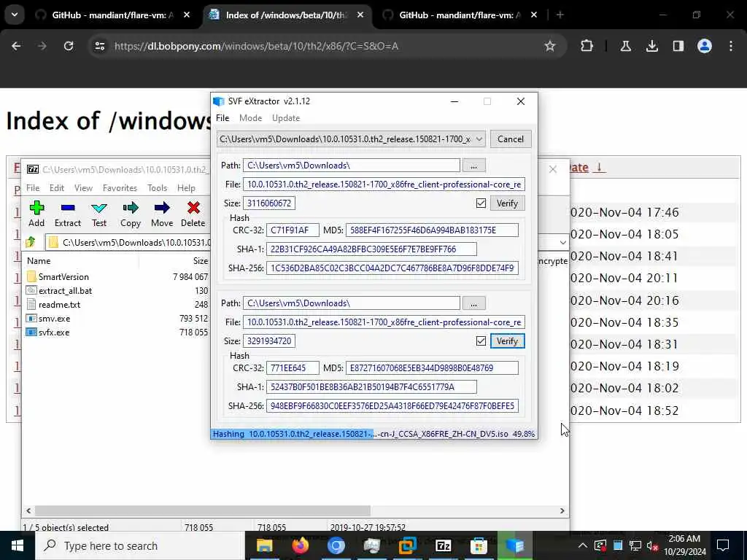
Task: Open the browser downloads icon
Action: tap(651, 46)
